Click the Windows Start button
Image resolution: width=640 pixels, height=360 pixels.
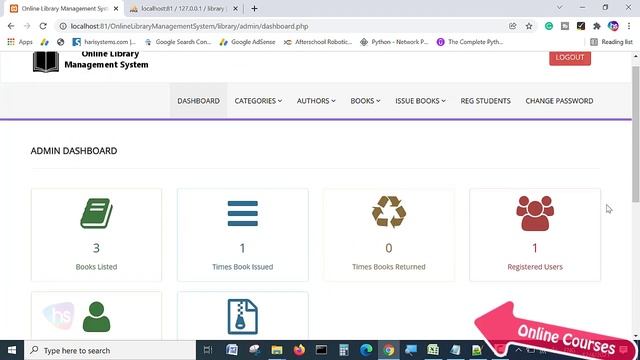click(12, 350)
